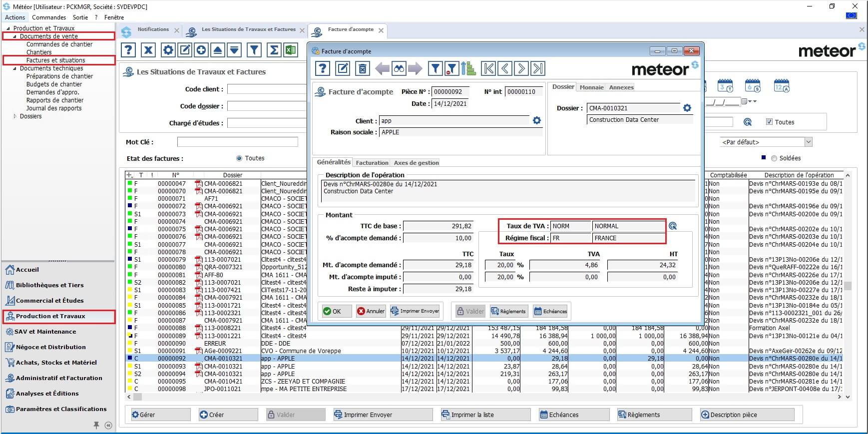Click the binoculars search icon in dialog
The image size is (868, 434).
399,69
